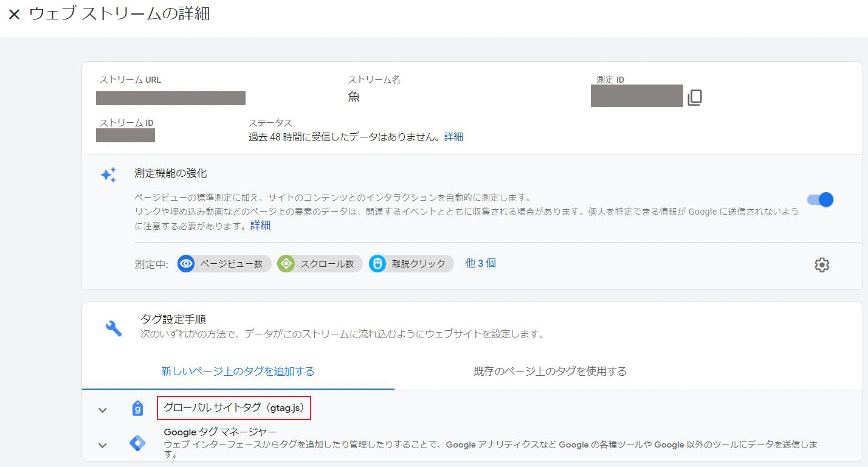Switch to 新しいページ上のタグを追加する tab
Viewport: 868px width, 467px height.
238,371
